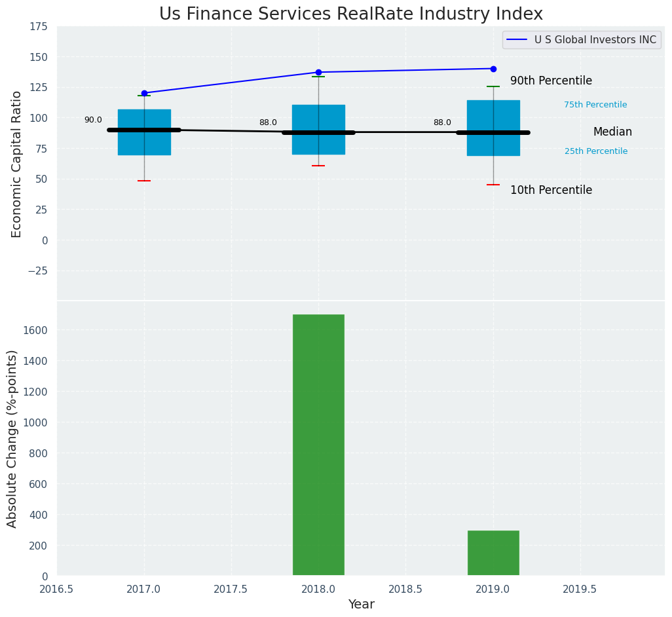Click the Median annotation text

point(612,132)
